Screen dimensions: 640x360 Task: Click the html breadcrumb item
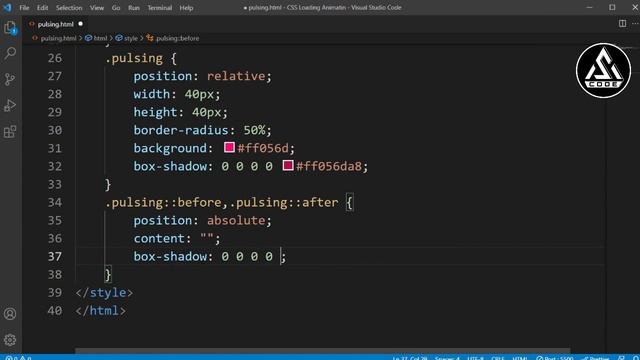[x=96, y=38]
